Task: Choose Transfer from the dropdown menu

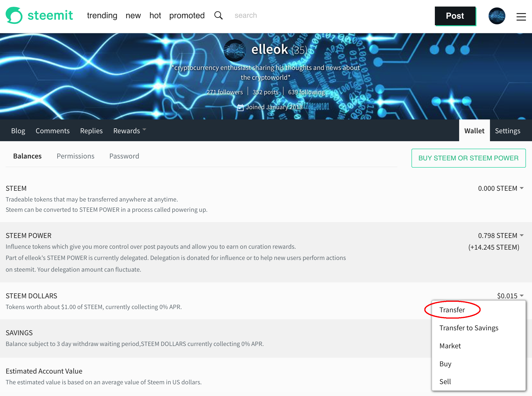Action: (x=452, y=310)
